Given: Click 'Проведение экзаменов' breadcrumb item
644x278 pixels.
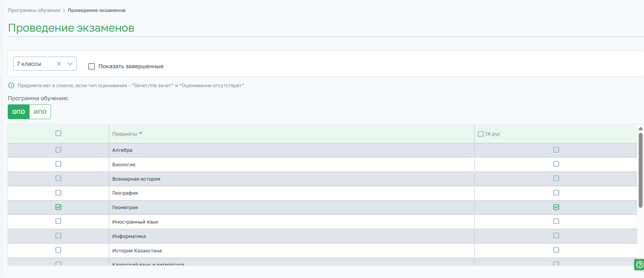Looking at the screenshot, I should click(x=97, y=10).
